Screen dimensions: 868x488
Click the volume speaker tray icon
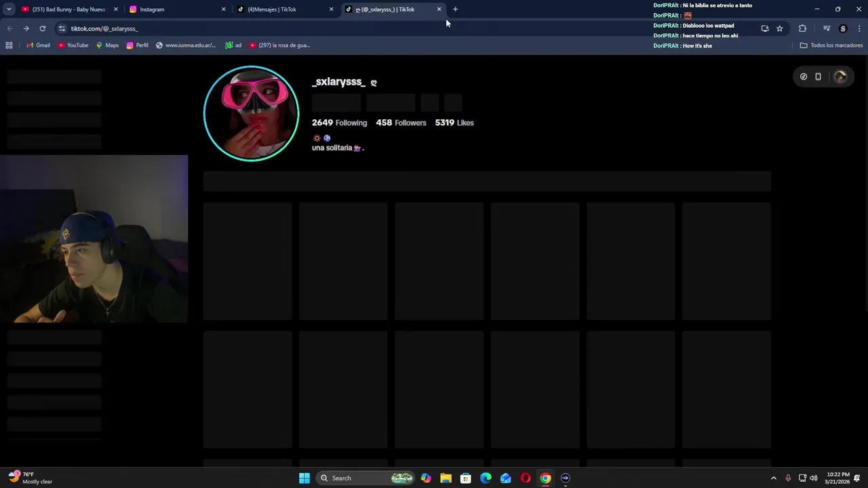pyautogui.click(x=814, y=478)
